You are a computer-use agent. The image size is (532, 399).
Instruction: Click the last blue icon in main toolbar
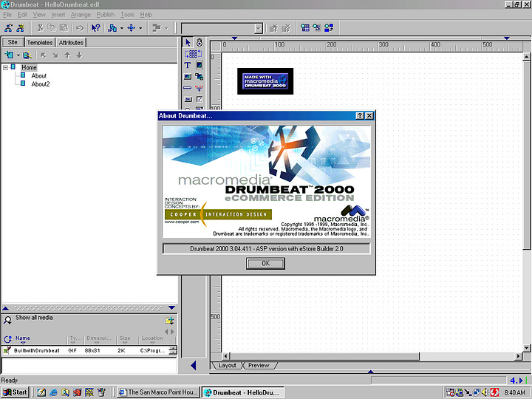329,28
